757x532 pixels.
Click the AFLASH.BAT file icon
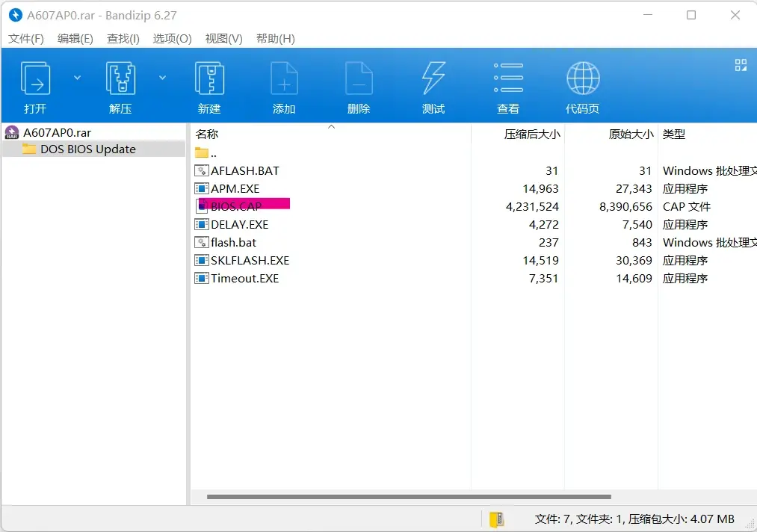(201, 170)
